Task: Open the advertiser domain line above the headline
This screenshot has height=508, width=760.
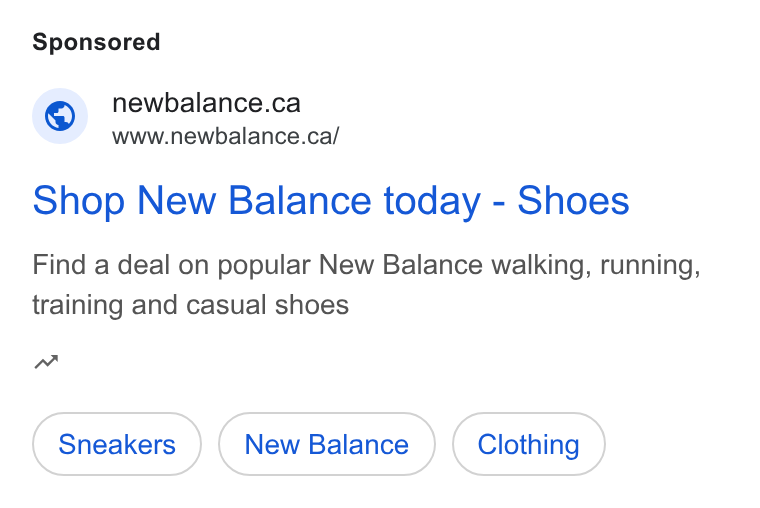Action: point(206,103)
